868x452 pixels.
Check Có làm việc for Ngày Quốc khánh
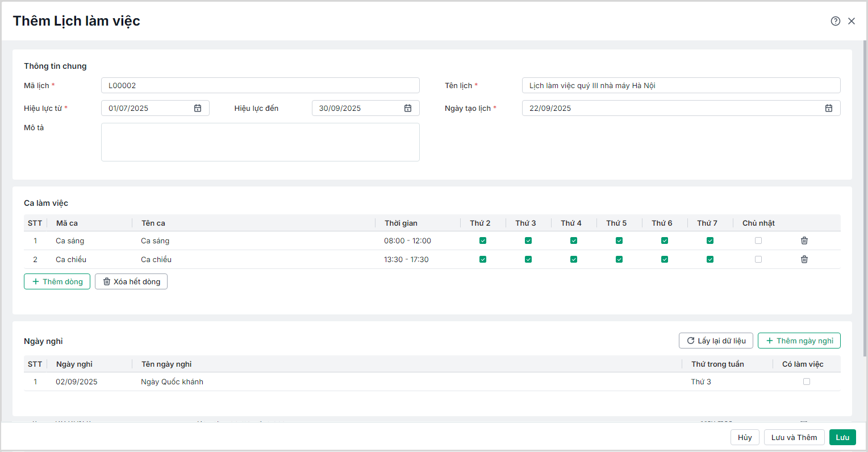click(x=807, y=381)
